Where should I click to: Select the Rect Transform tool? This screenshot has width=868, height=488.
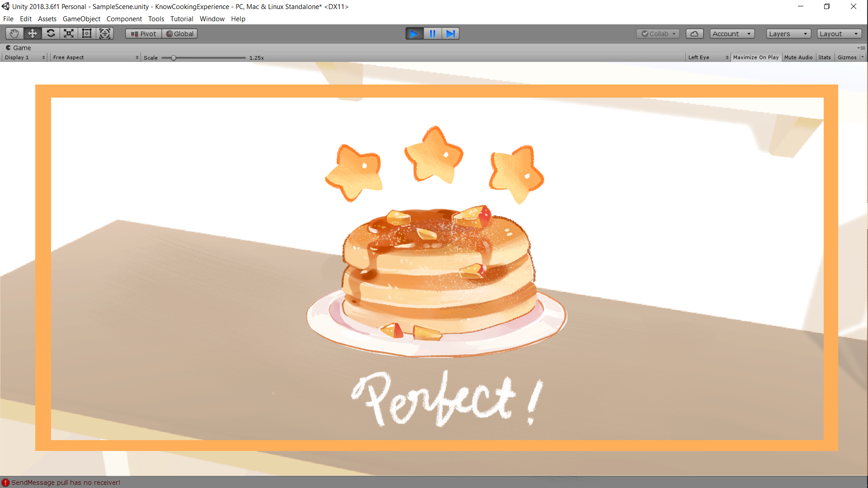pyautogui.click(x=87, y=33)
